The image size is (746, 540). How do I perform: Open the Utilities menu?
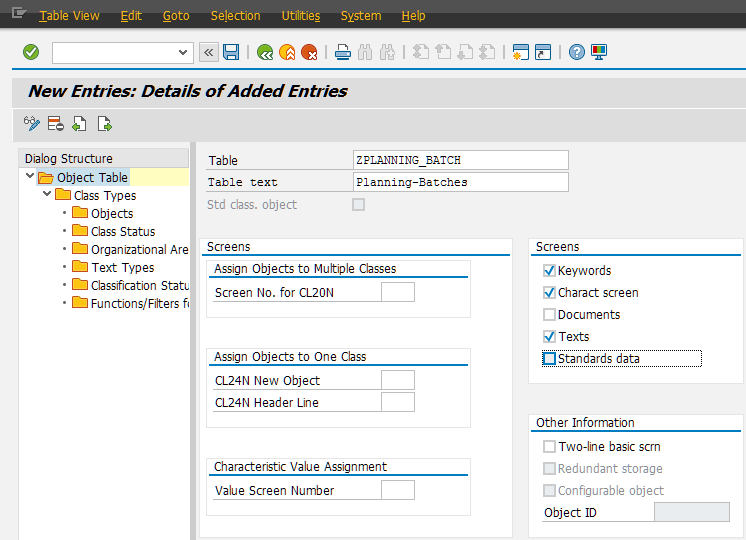tap(300, 16)
